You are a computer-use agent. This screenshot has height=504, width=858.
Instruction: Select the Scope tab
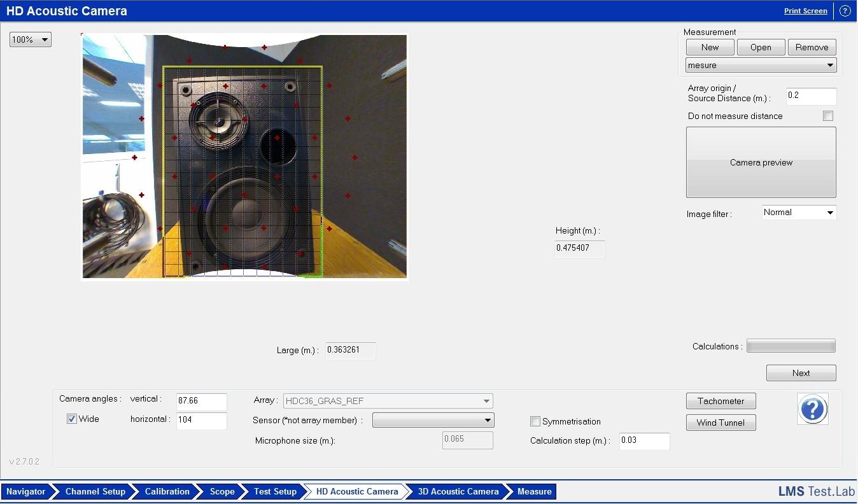[222, 491]
